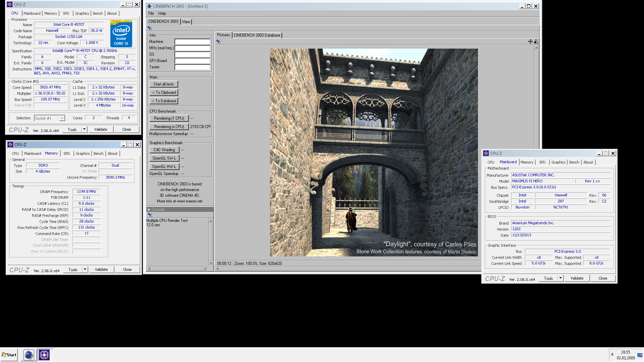The image size is (644, 362).
Task: Click Validate in the CPU-Z Mainboard window
Action: point(577,278)
